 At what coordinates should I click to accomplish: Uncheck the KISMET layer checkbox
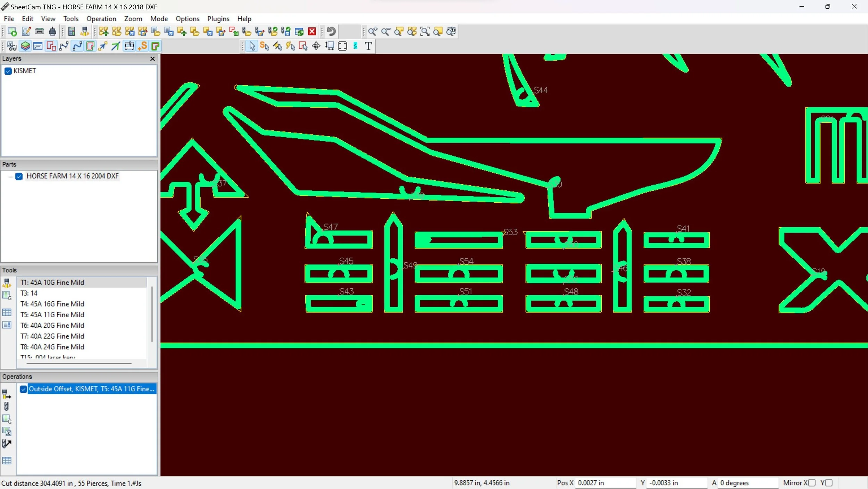click(8, 71)
